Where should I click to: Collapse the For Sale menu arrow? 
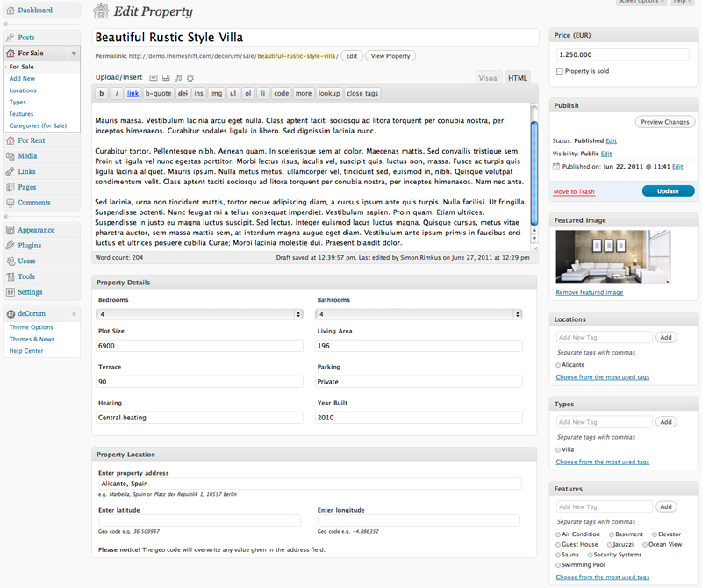pos(74,54)
